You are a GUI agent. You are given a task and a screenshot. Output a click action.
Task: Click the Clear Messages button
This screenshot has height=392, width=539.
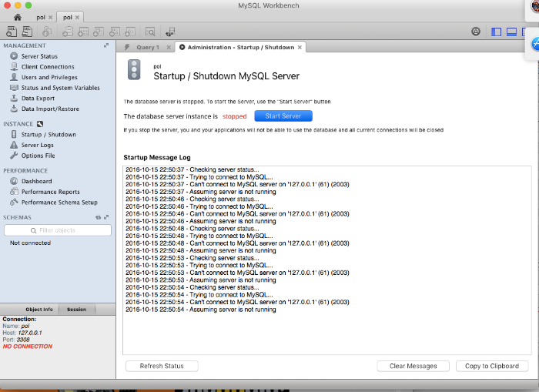(x=413, y=367)
